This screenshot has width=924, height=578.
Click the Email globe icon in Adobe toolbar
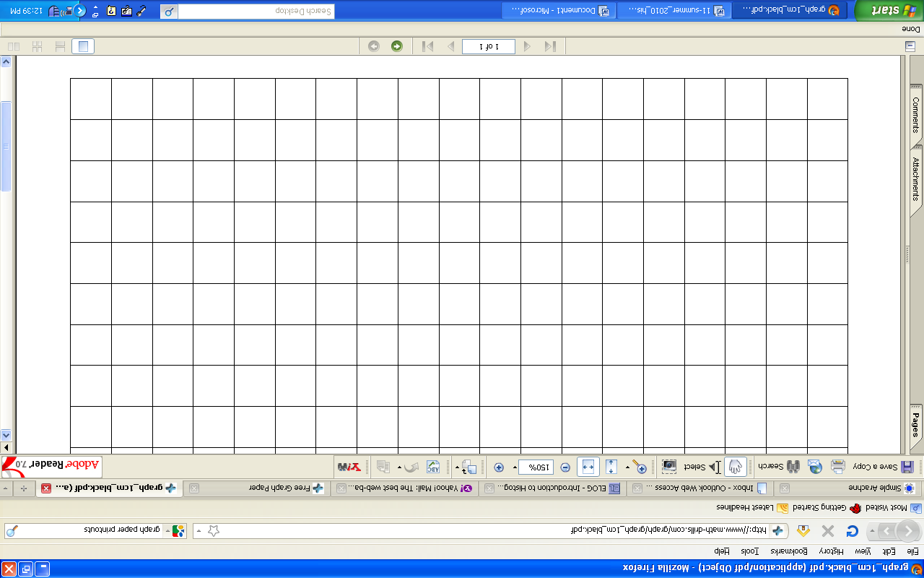pyautogui.click(x=815, y=467)
